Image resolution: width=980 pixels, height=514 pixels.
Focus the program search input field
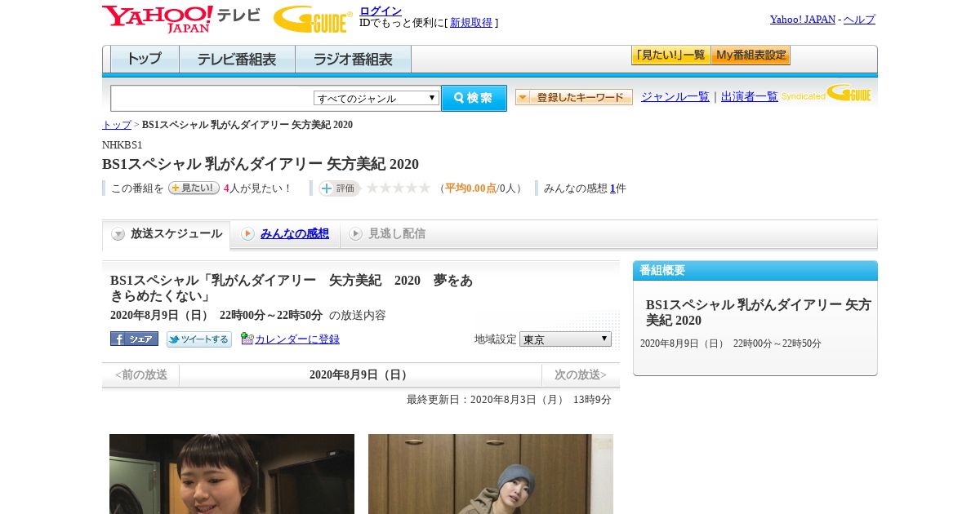point(212,98)
